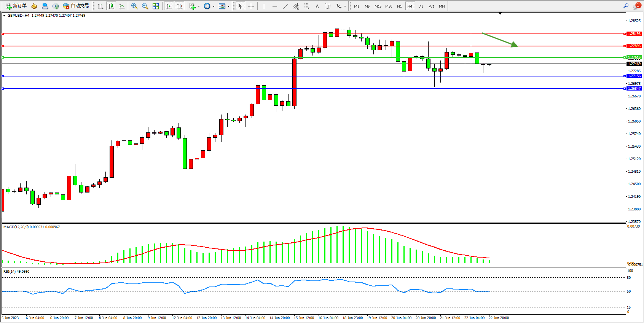Click the GBPUSD H4 chart title triangle

point(4,16)
